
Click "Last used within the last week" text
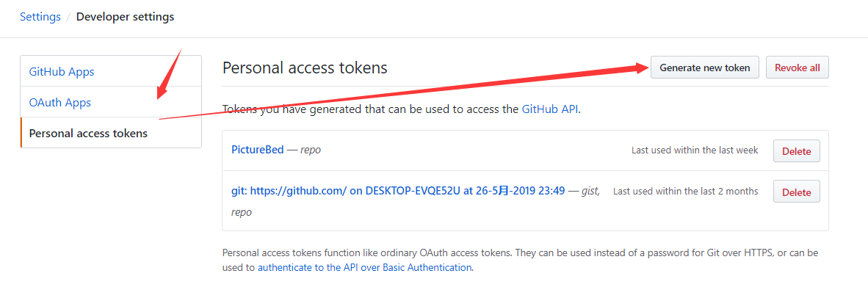point(694,150)
